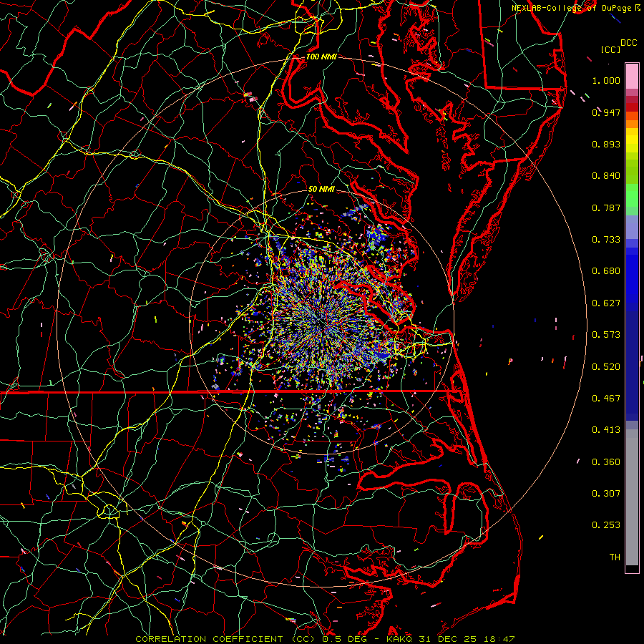644x644 pixels.
Task: Click the gray low-value segment of color bar
Action: [632, 497]
